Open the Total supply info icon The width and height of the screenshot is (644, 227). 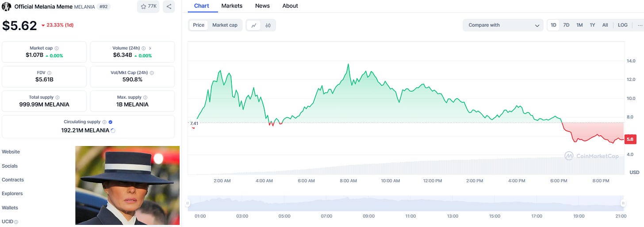tap(57, 97)
